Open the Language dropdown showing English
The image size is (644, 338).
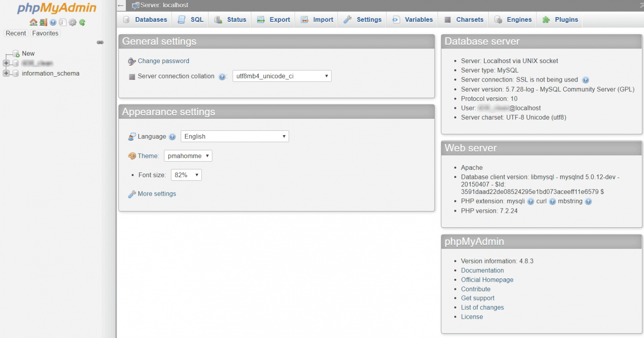coord(234,136)
